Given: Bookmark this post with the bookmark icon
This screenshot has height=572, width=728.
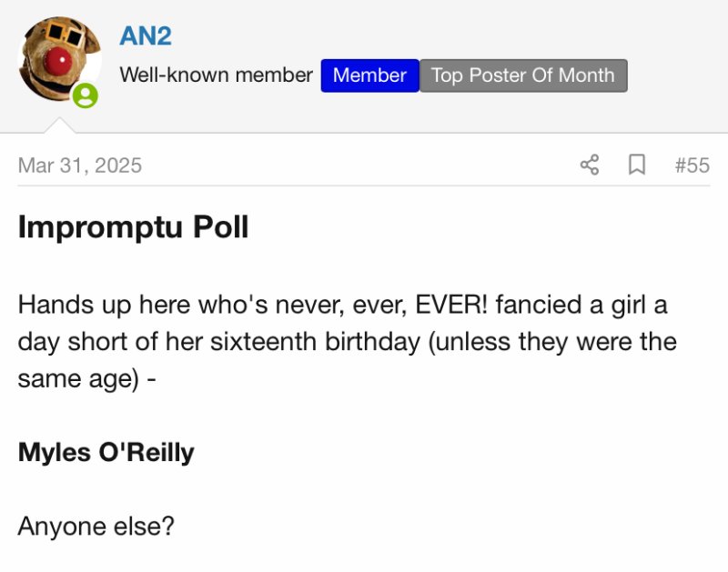Looking at the screenshot, I should 637,165.
